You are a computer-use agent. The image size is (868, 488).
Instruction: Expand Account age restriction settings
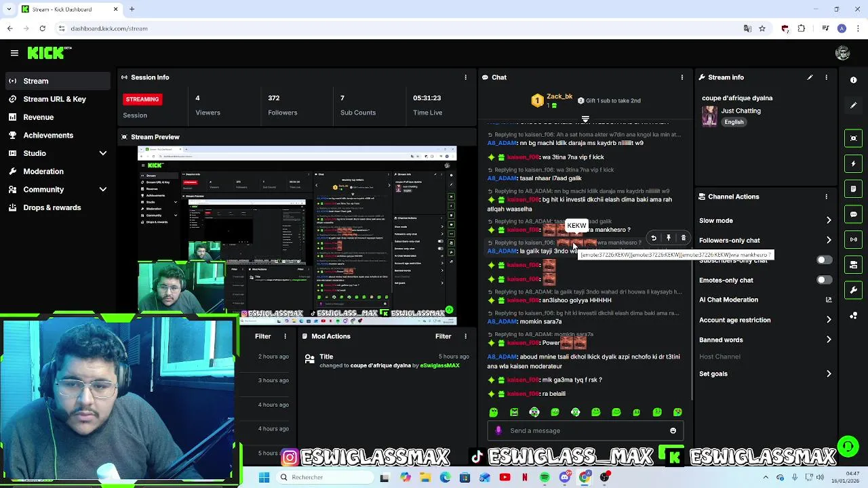coord(829,320)
